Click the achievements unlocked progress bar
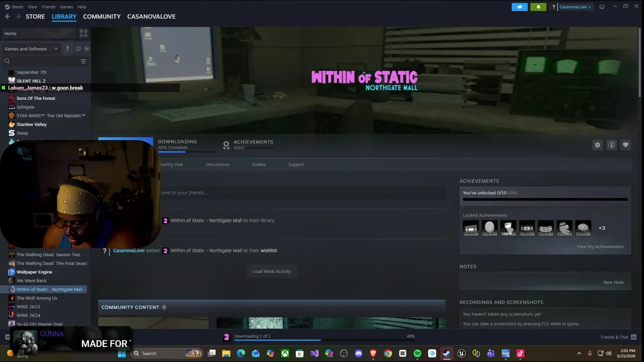This screenshot has height=362, width=644. tap(545, 200)
